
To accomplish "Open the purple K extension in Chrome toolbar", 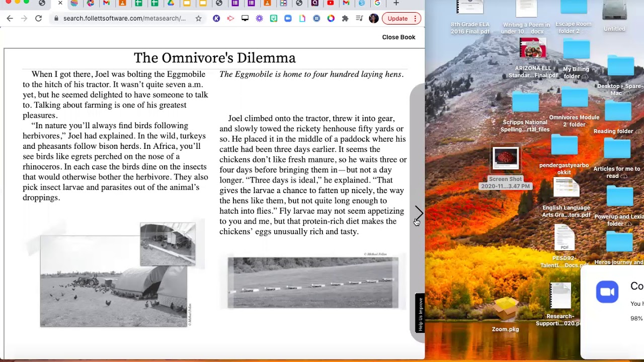I will (x=216, y=19).
